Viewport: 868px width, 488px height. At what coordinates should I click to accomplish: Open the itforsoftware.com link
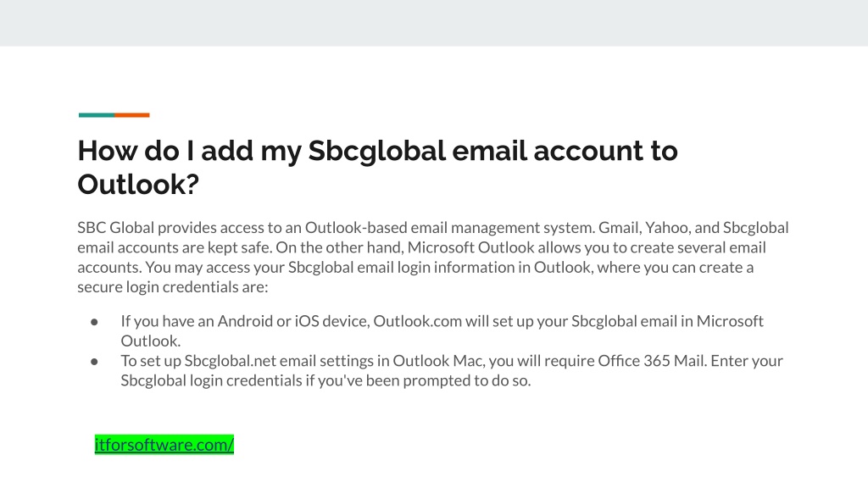pyautogui.click(x=164, y=445)
